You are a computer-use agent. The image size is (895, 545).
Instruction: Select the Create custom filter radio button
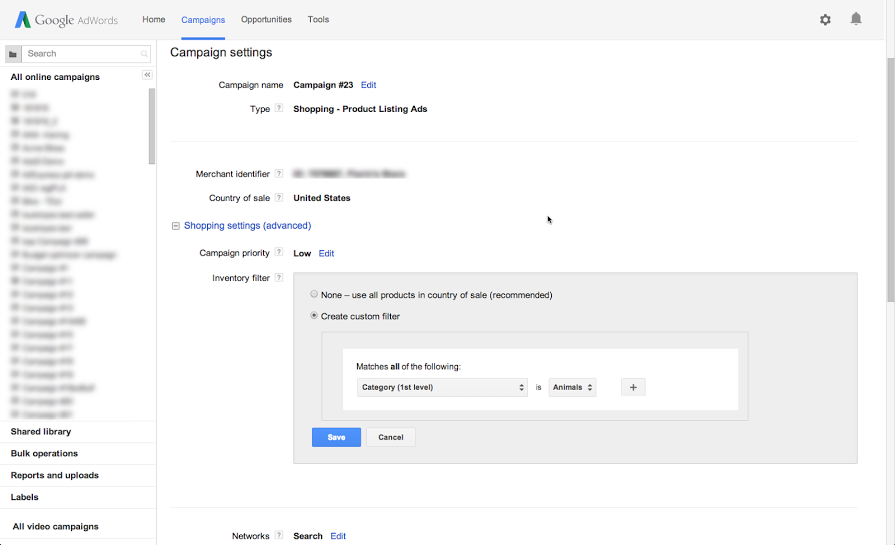pyautogui.click(x=314, y=316)
